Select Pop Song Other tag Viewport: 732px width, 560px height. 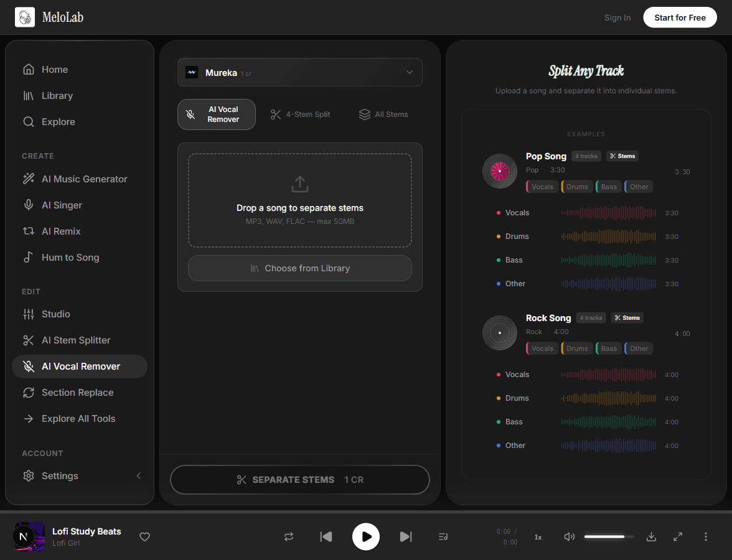coord(639,187)
